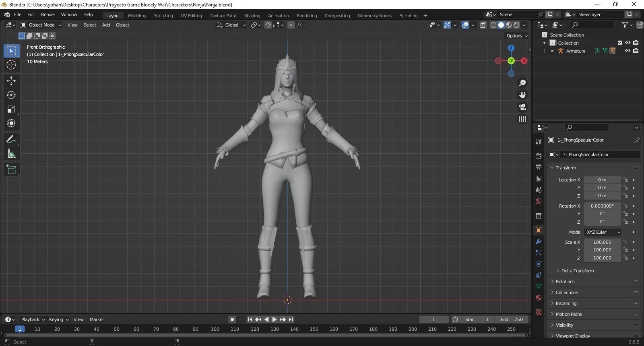This screenshot has height=346, width=644.
Task: Open the Tool properties tab
Action: tap(539, 141)
